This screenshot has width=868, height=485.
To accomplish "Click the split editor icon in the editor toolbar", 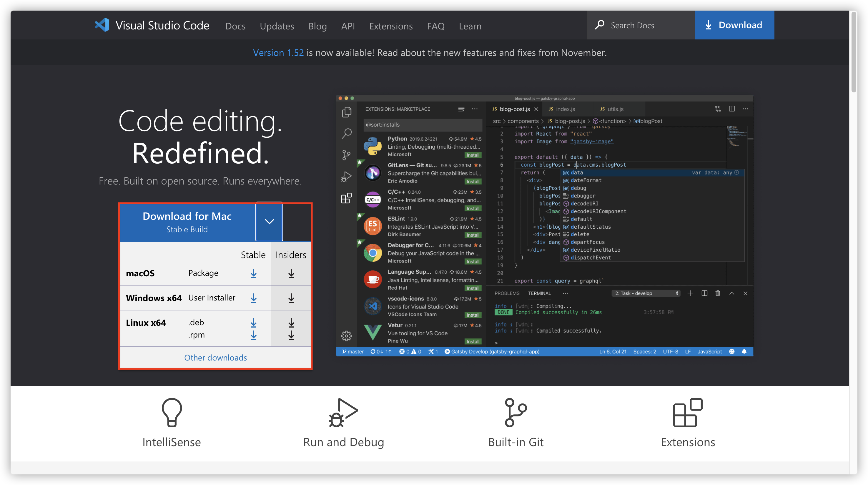I will 731,109.
